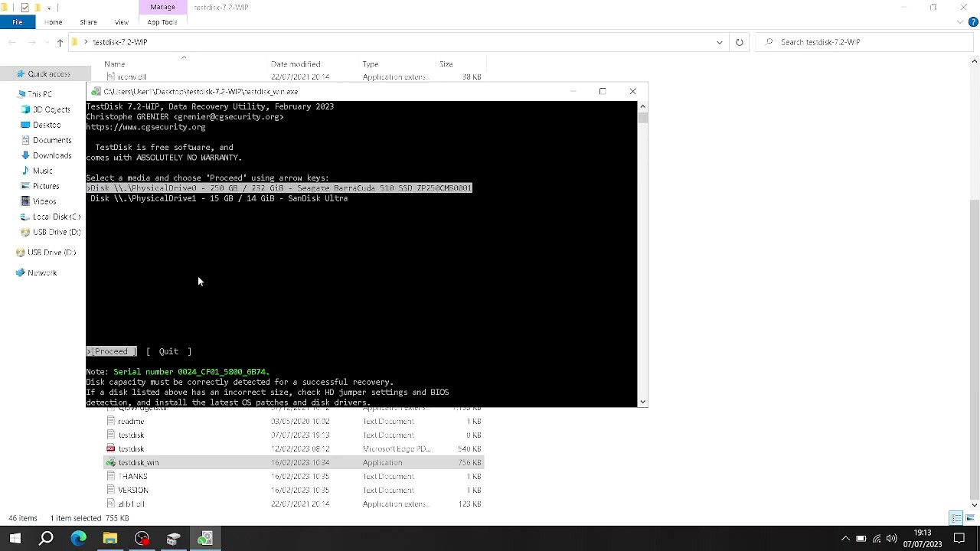980x551 pixels.
Task: Open the App Tools ribbon tab
Action: click(x=162, y=22)
